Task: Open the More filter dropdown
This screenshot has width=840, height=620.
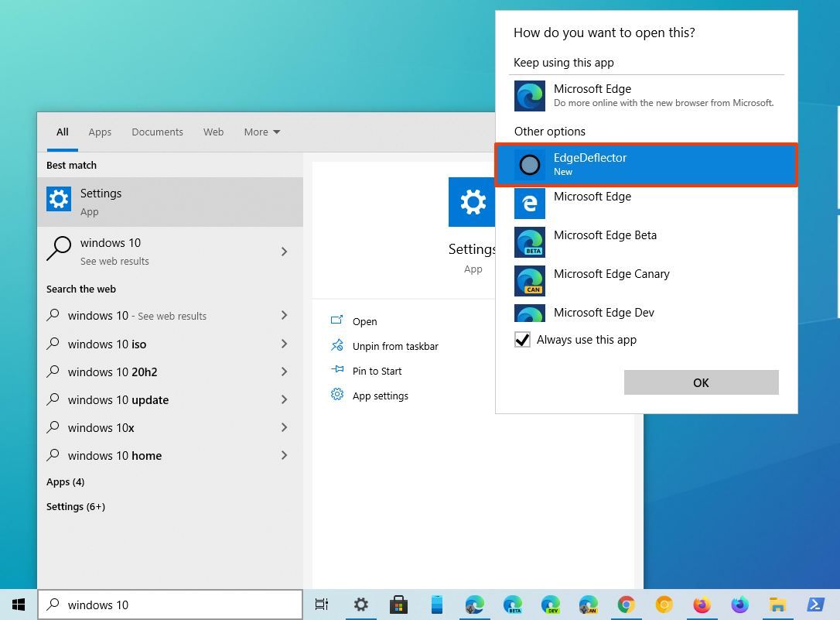Action: click(x=261, y=132)
